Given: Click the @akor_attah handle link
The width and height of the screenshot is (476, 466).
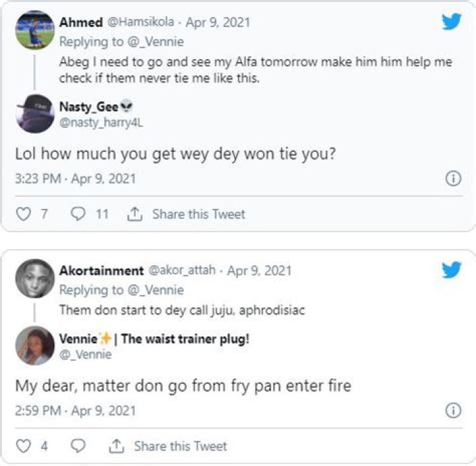Looking at the screenshot, I should pyautogui.click(x=182, y=270).
